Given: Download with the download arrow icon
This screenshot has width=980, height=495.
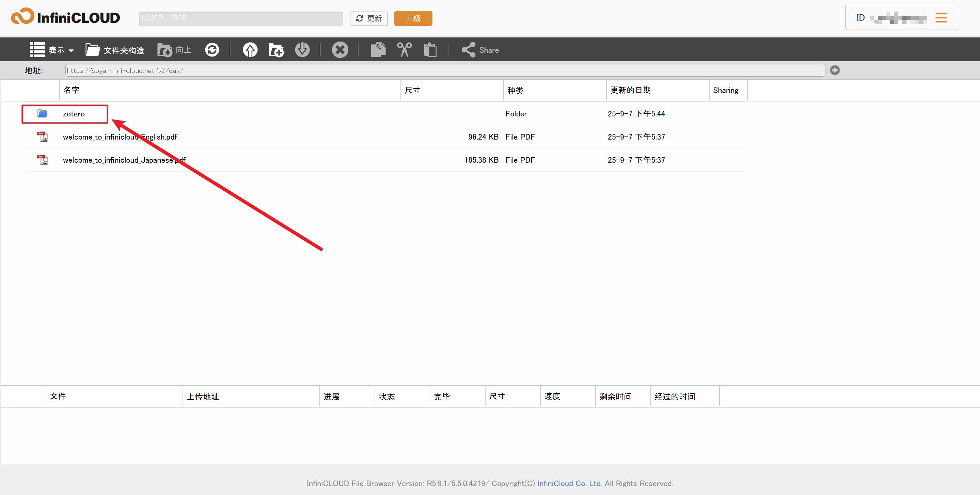Looking at the screenshot, I should (302, 50).
